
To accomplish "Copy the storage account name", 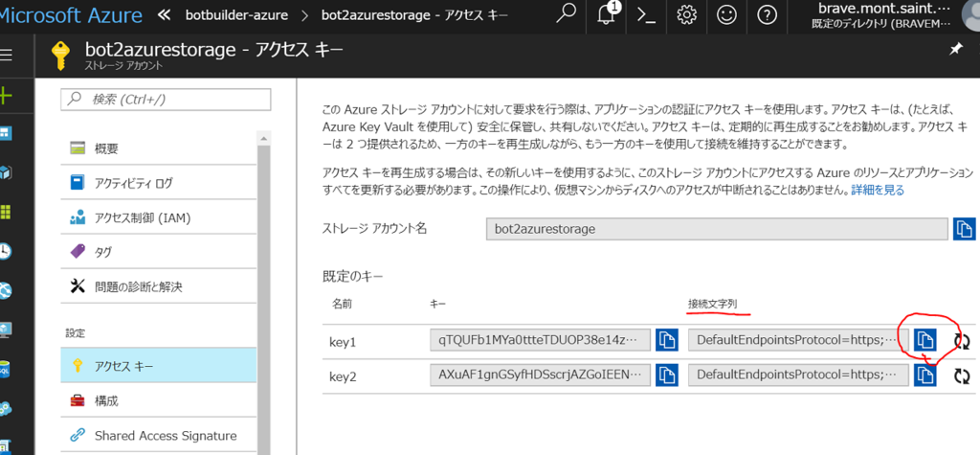I will click(x=965, y=229).
